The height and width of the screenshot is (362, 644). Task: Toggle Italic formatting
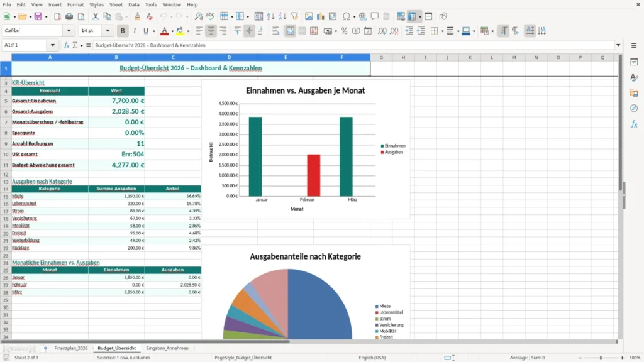point(135,31)
